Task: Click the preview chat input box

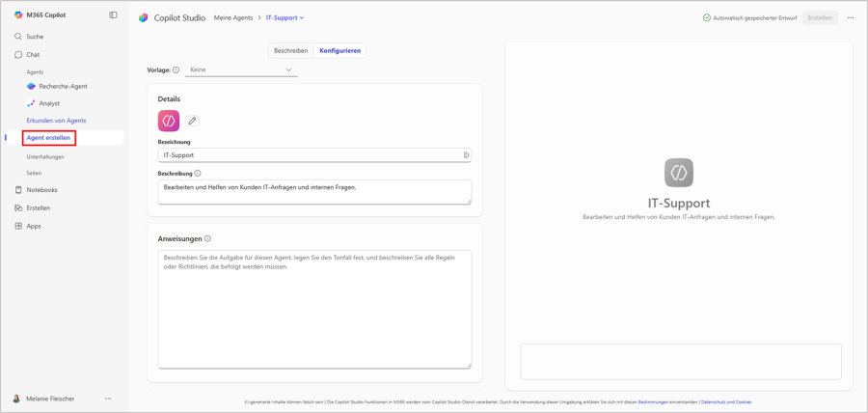Action: [681, 362]
